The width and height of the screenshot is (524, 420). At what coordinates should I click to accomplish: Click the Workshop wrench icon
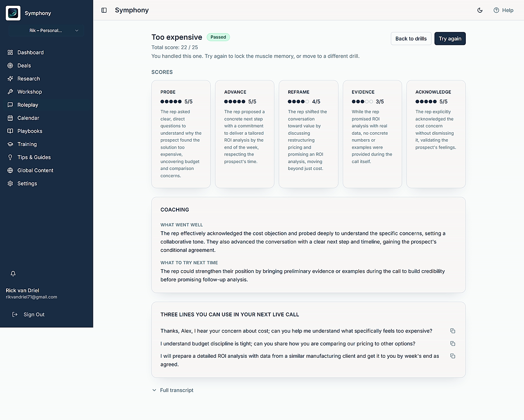pos(10,92)
